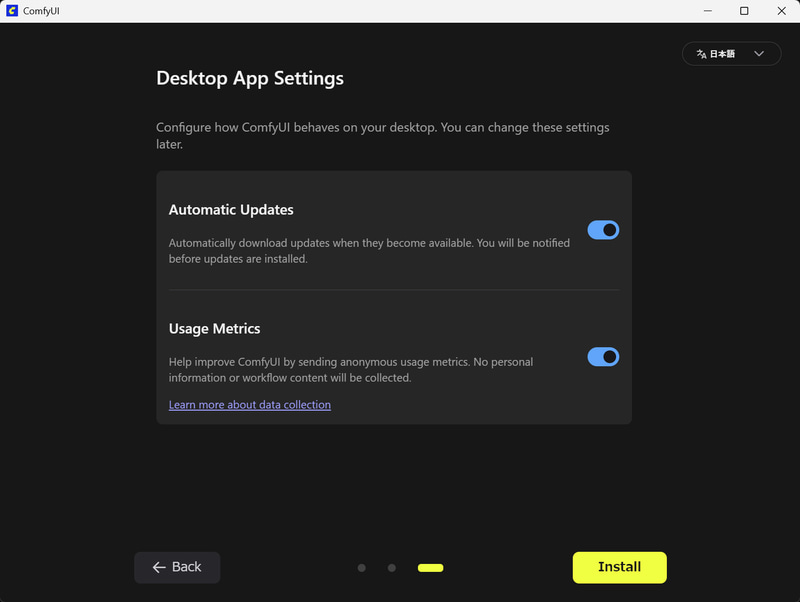Disable anonymous usage metrics collection

tap(603, 357)
